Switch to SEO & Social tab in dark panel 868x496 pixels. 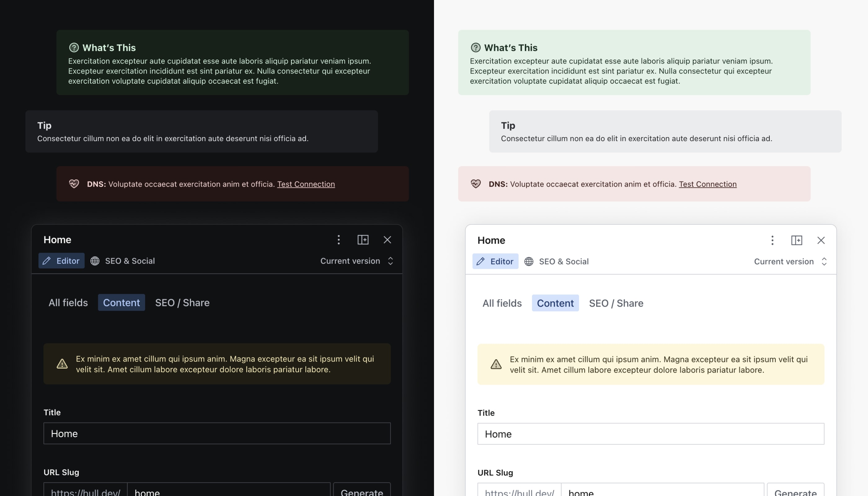(x=123, y=261)
